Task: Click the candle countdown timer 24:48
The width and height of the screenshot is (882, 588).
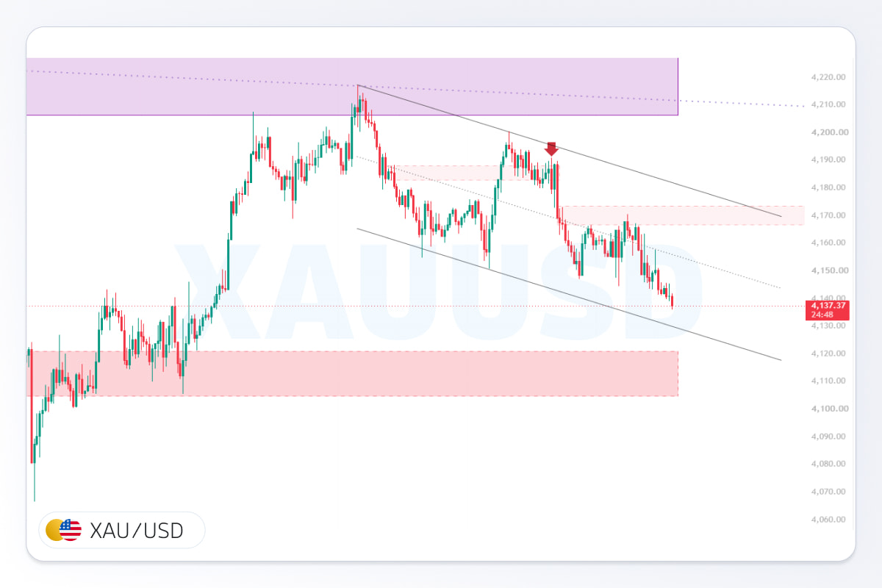Action: pos(822,315)
